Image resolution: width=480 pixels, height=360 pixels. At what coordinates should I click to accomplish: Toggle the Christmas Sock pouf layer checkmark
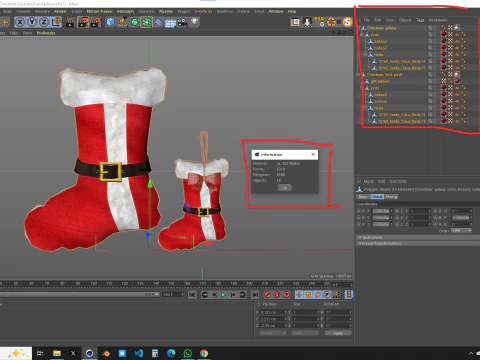430,74
